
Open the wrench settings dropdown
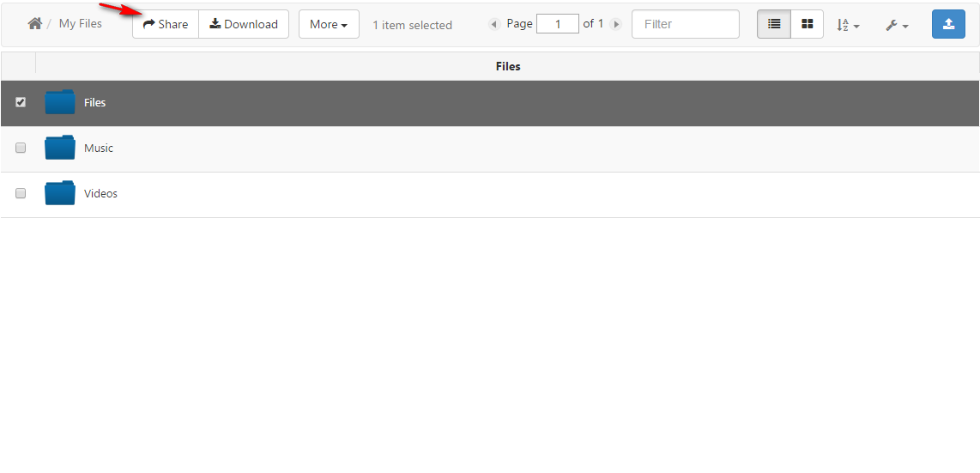coord(897,25)
